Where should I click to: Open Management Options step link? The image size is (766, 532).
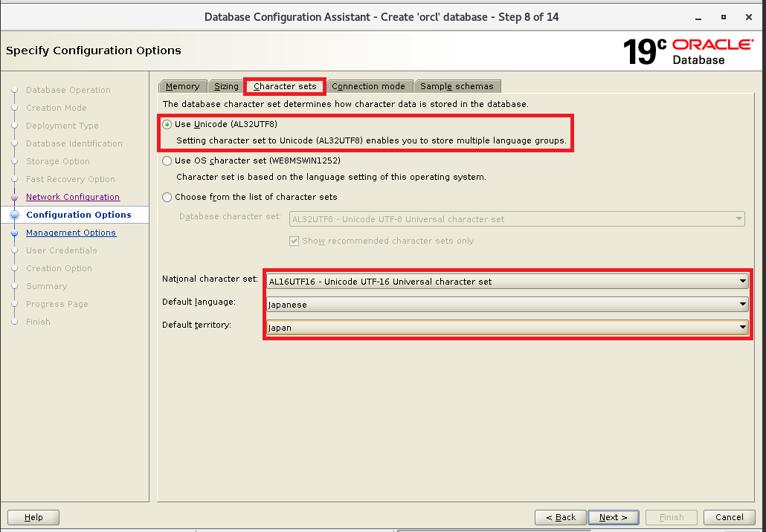point(71,233)
